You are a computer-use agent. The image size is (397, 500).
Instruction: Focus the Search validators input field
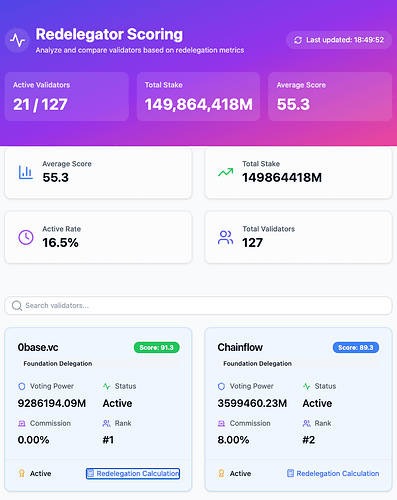[x=198, y=306]
